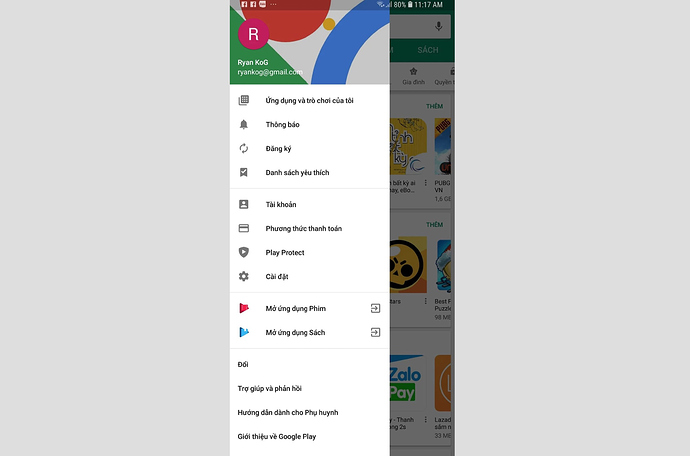The height and width of the screenshot is (456, 690).
Task: Open Giới thiệu về Google Play
Action: click(x=277, y=437)
